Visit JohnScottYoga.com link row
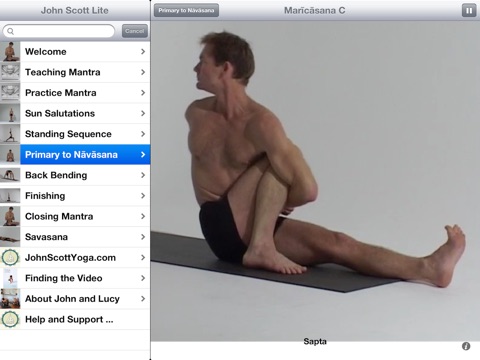This screenshot has height=360, width=480. (75, 258)
